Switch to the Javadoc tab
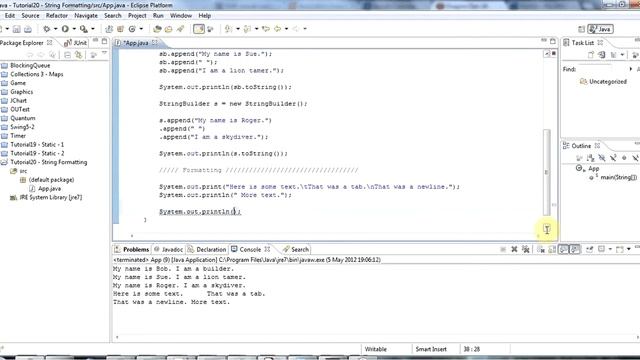 (x=169, y=249)
